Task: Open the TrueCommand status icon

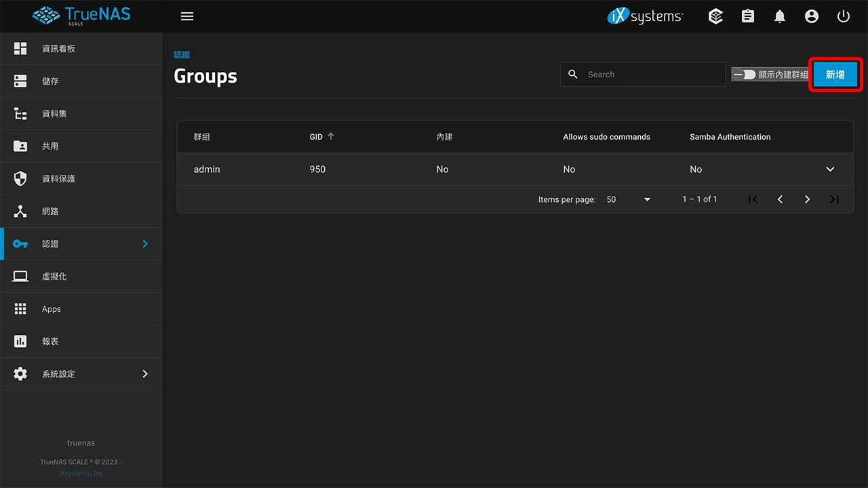Action: point(715,16)
